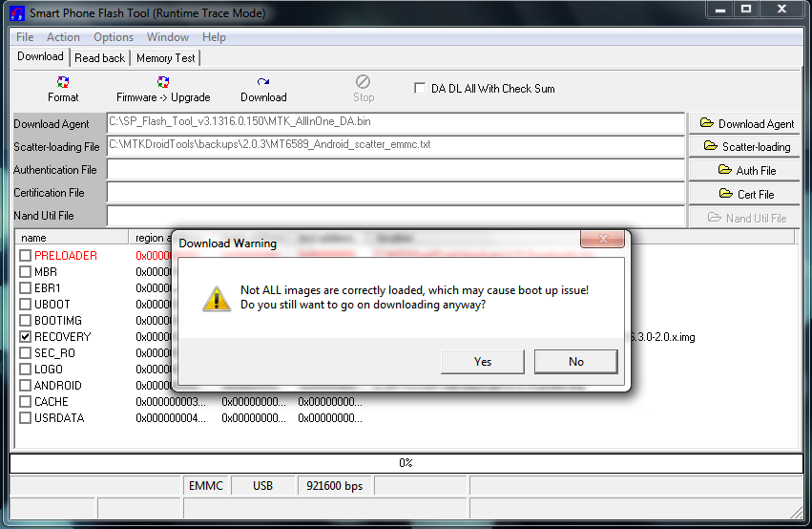Check the USRDATA partition checkbox
This screenshot has width=812, height=529.
coord(26,418)
